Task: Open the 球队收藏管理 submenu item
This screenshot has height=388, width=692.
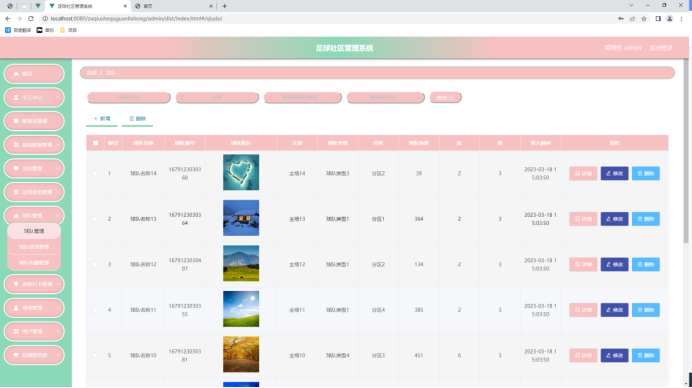Action: tap(34, 263)
